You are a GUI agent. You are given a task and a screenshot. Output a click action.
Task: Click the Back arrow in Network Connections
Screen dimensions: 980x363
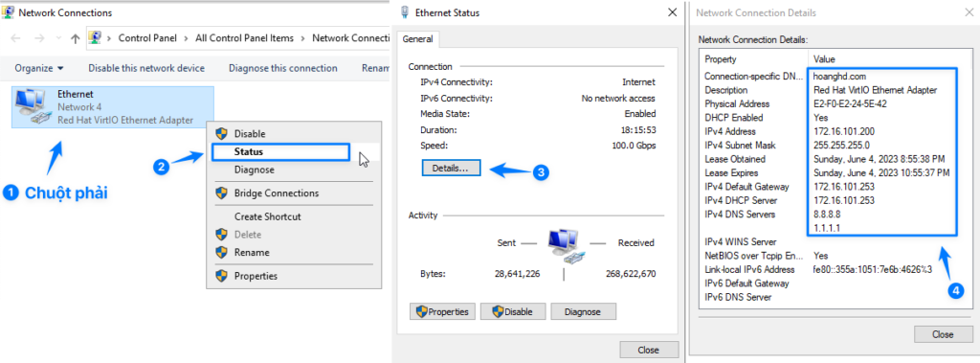(15, 38)
